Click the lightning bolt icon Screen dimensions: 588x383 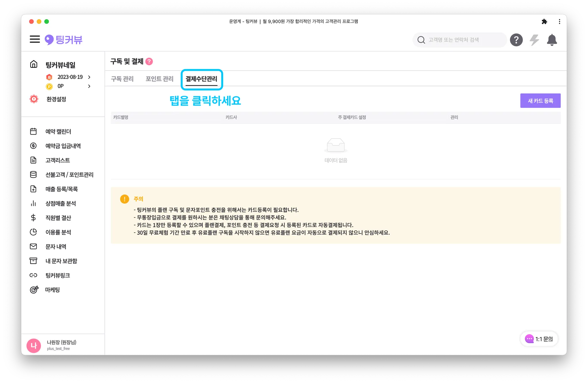pyautogui.click(x=534, y=40)
